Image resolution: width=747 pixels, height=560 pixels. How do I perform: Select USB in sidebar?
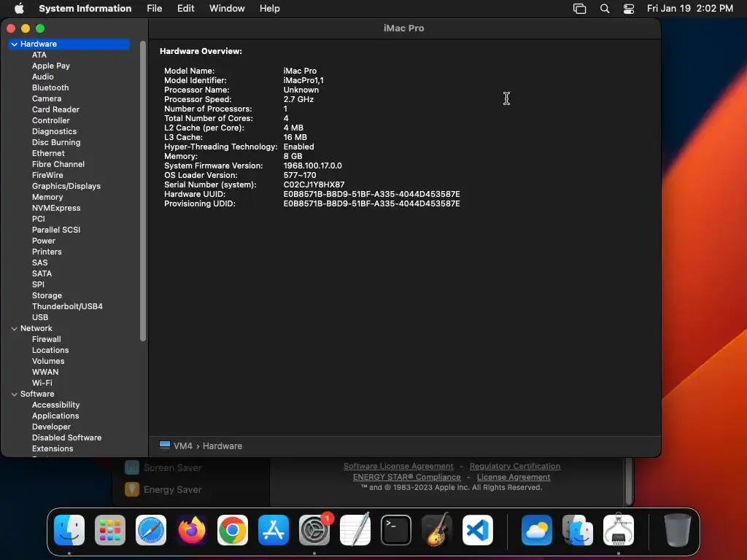pos(40,318)
